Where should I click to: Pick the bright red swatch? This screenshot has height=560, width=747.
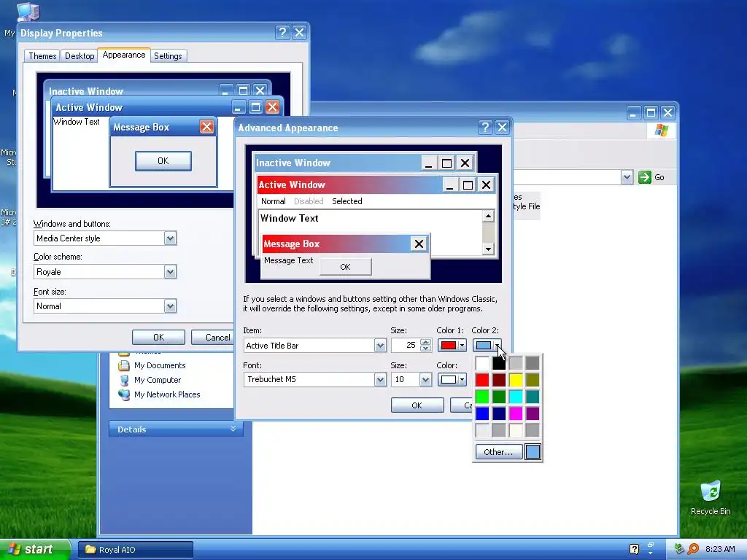click(x=482, y=380)
